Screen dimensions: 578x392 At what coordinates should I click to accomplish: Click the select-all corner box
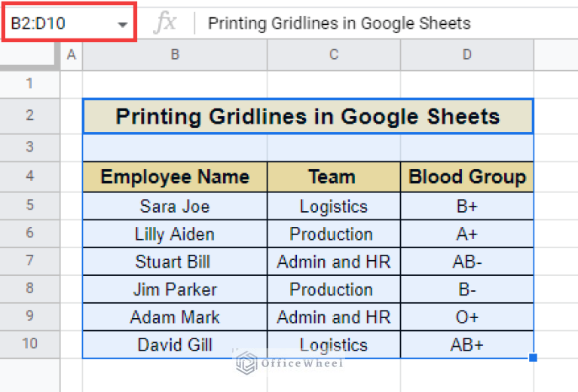30,55
